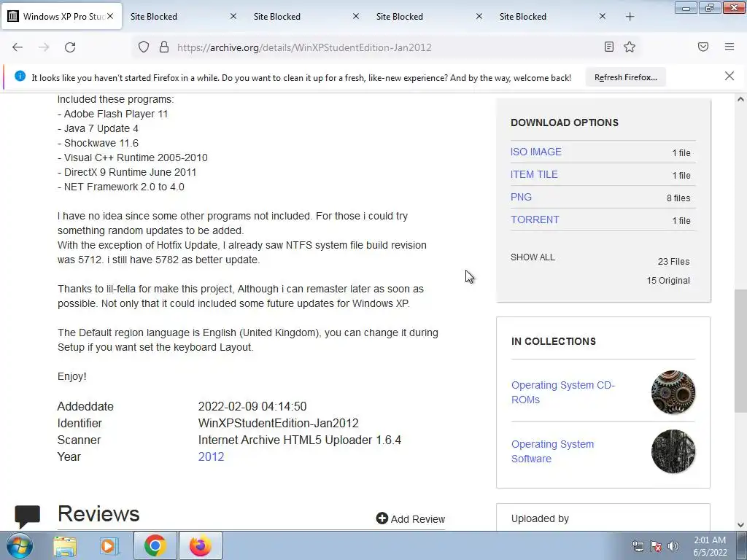Viewport: 747px width, 560px height.
Task: Click the Operating System Software thumbnail
Action: pyautogui.click(x=673, y=451)
